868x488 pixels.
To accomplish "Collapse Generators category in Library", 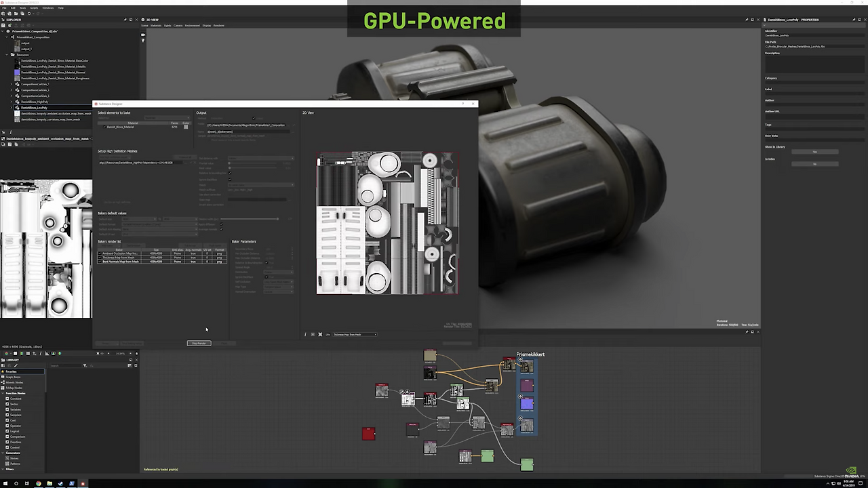I will [3, 453].
